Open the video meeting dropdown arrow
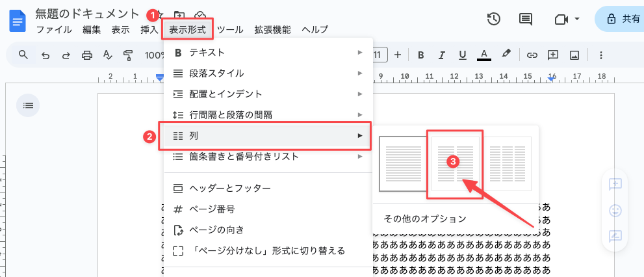Image resolution: width=644 pixels, height=277 pixels. pyautogui.click(x=577, y=19)
